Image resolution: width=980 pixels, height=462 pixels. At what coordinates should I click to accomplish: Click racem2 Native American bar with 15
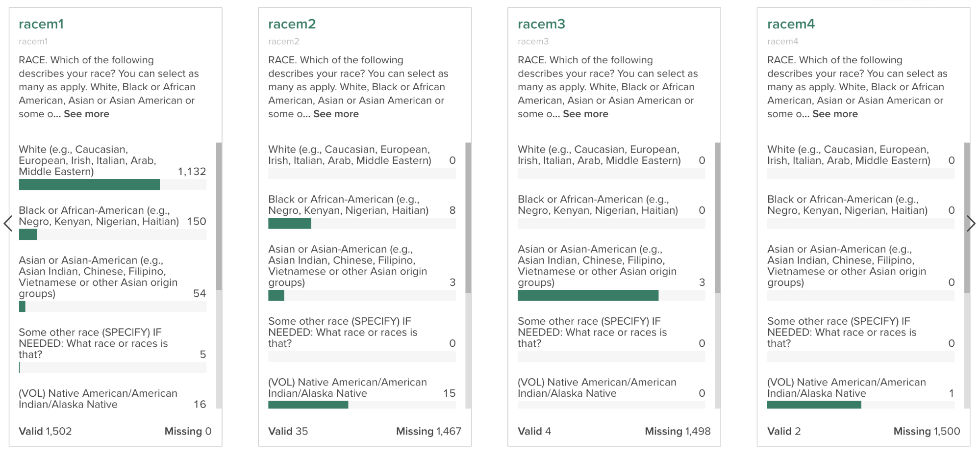click(x=308, y=405)
